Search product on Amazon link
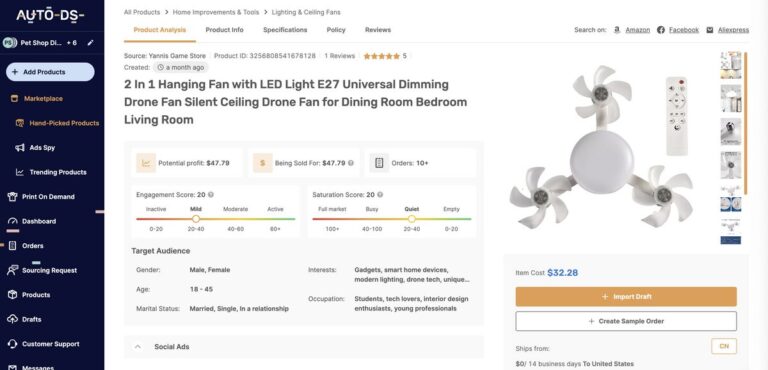This screenshot has width=768, height=370. point(638,30)
